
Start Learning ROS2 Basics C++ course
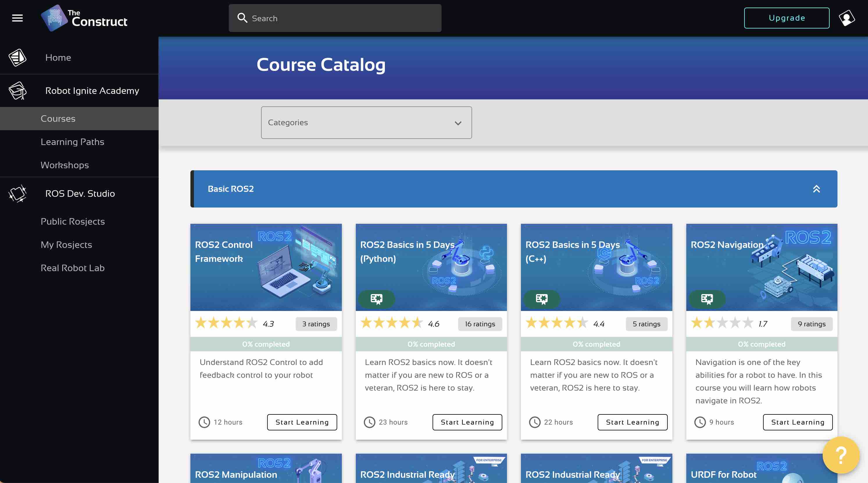[633, 422]
